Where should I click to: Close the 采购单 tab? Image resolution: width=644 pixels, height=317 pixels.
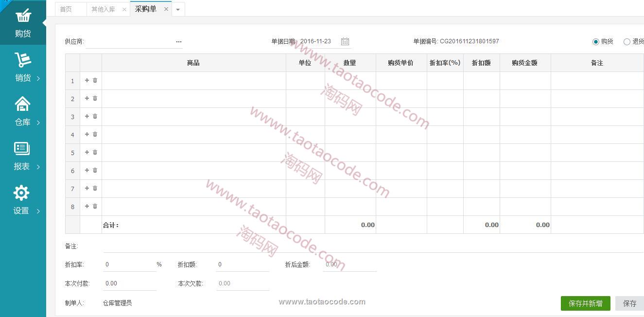166,9
